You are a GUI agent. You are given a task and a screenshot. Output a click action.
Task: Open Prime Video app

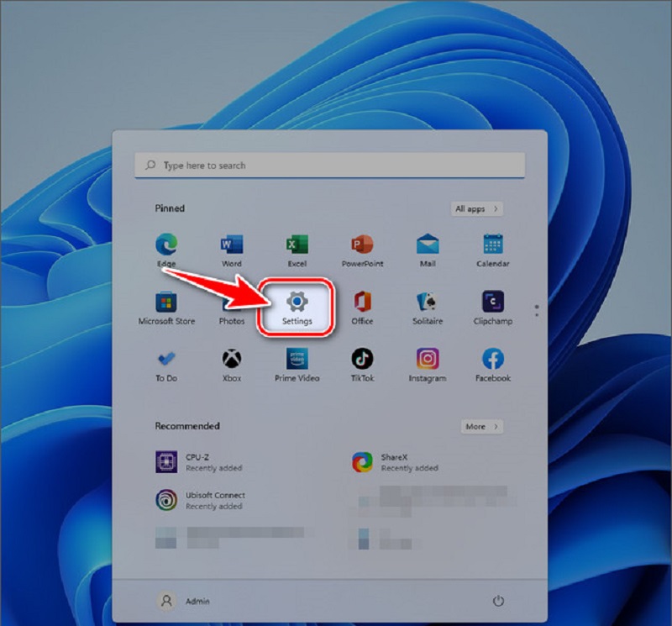[x=297, y=366]
